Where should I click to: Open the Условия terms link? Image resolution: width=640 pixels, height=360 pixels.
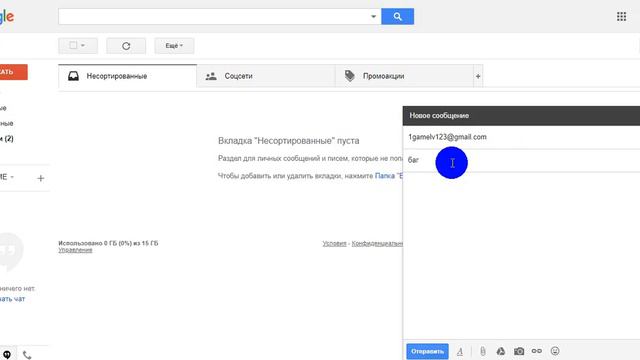click(334, 243)
